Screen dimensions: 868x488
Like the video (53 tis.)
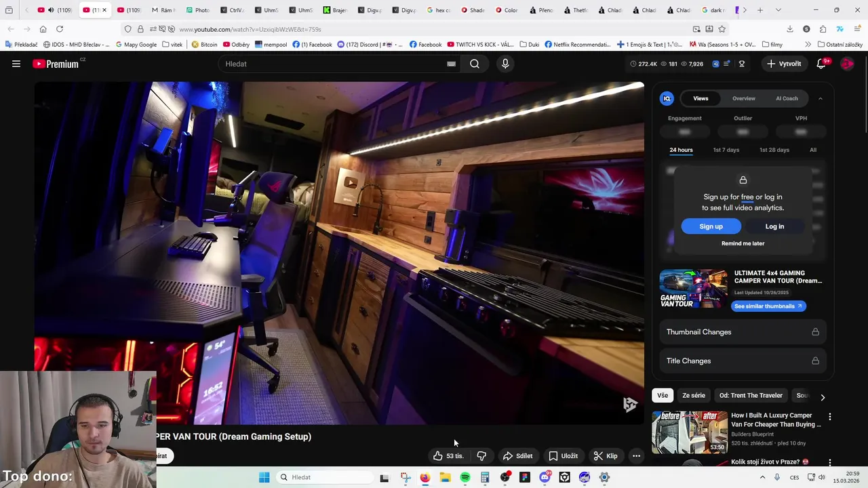click(x=448, y=456)
